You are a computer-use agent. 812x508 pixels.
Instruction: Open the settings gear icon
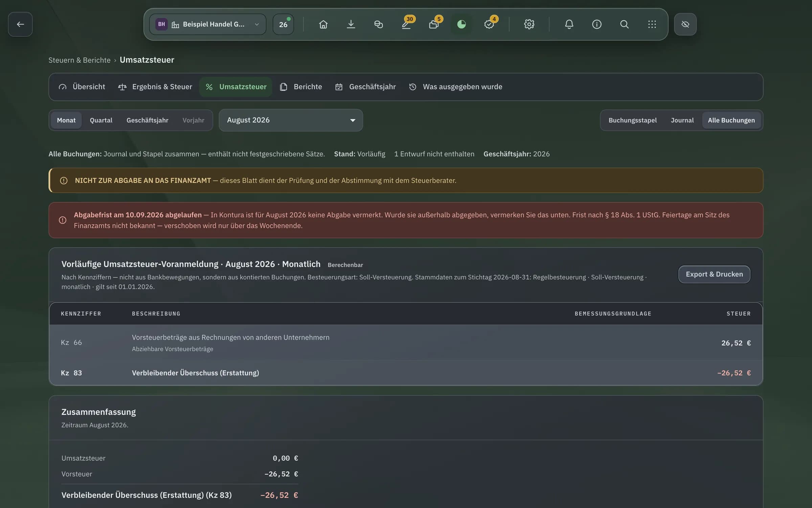point(529,24)
